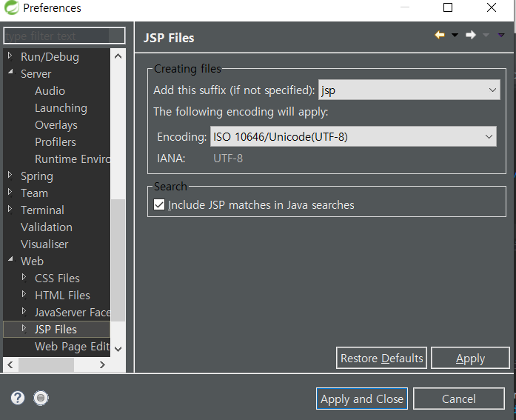Click the IANA UTF-8 value text
Viewport: 516px width, 420px height.
tap(228, 159)
